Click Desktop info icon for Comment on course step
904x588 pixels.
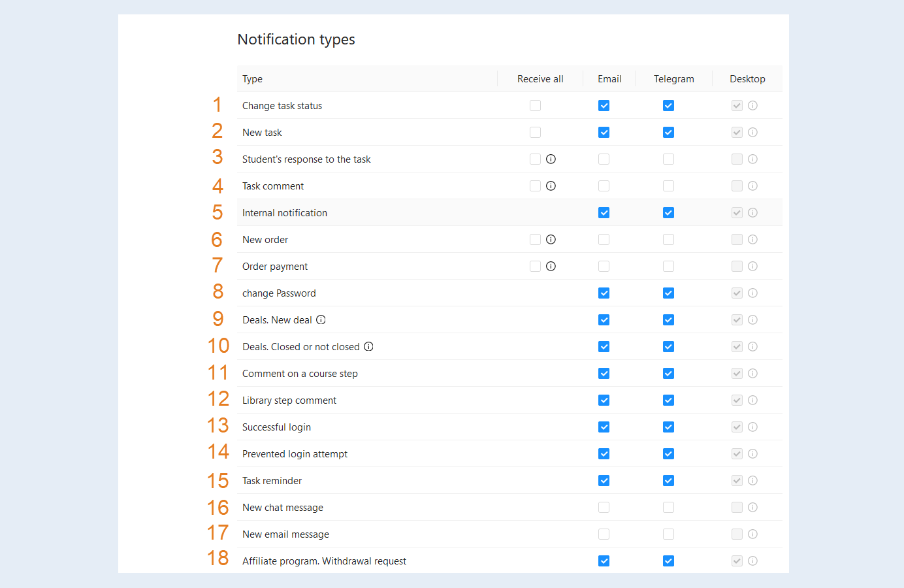[752, 373]
